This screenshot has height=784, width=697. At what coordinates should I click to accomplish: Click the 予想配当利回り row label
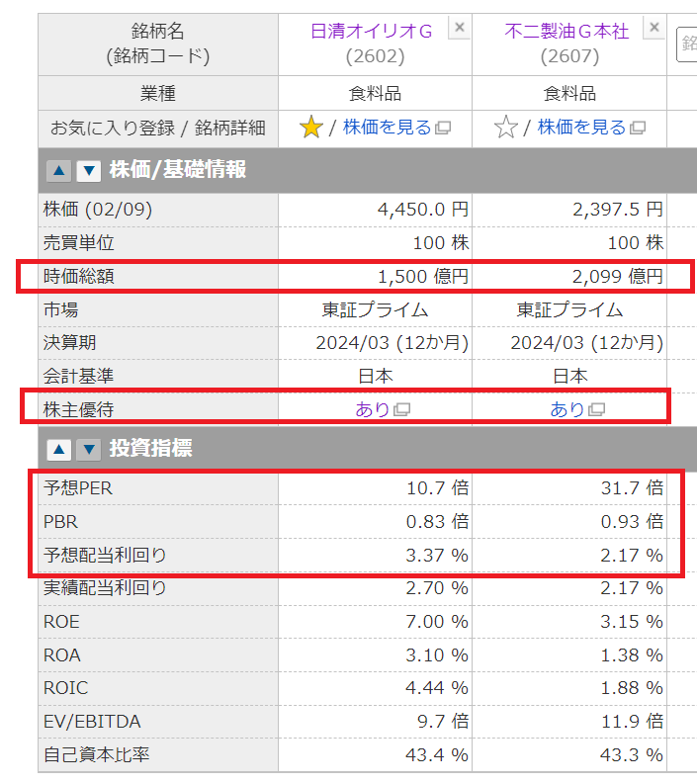[105, 555]
